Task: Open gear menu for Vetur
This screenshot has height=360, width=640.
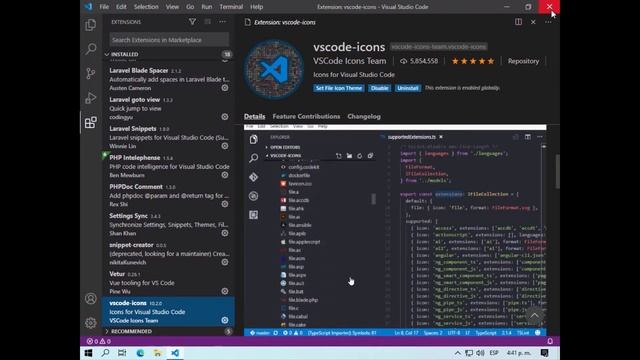Action: click(x=225, y=291)
